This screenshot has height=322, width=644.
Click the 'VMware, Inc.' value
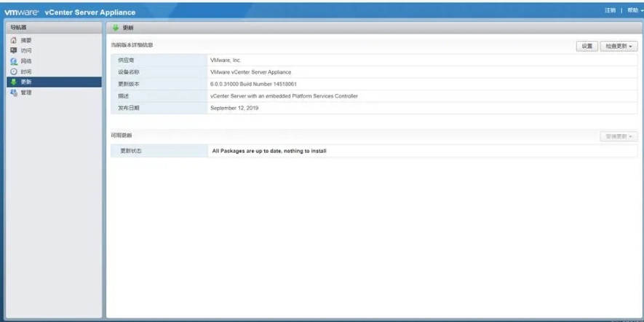click(x=226, y=60)
